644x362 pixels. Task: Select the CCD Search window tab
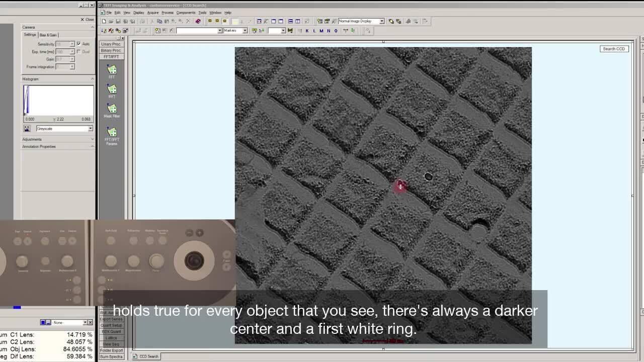[148, 356]
